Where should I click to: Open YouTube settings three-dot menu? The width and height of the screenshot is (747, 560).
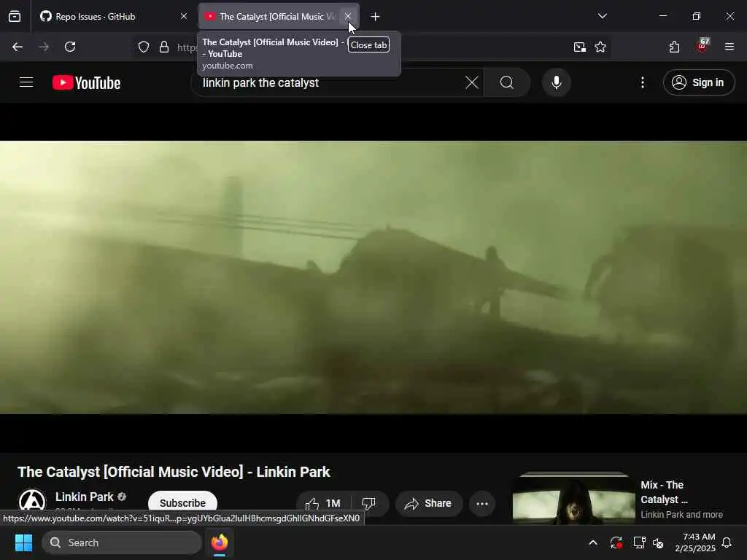coord(643,82)
